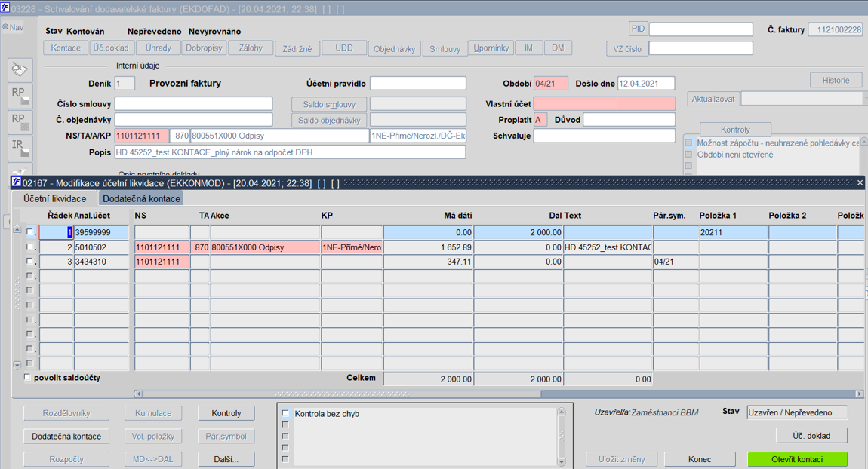Click the PID button
The image size is (868, 469).
(x=638, y=29)
